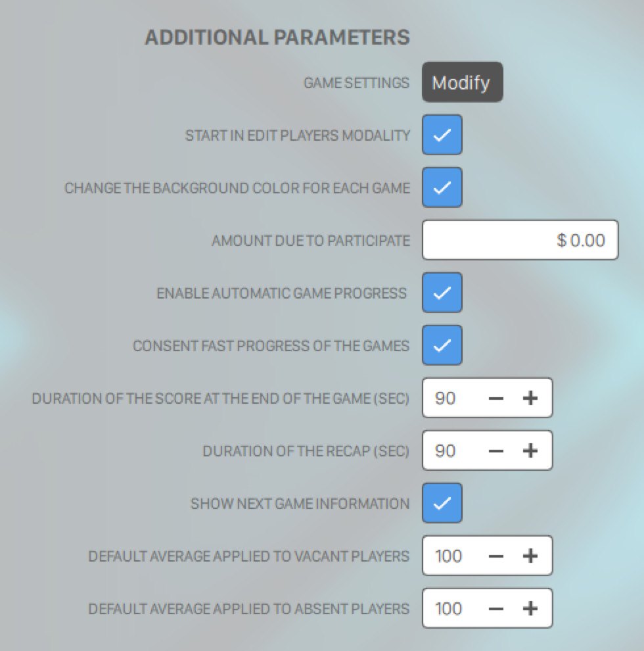
Task: Click the Modify button for game settings
Action: (462, 83)
